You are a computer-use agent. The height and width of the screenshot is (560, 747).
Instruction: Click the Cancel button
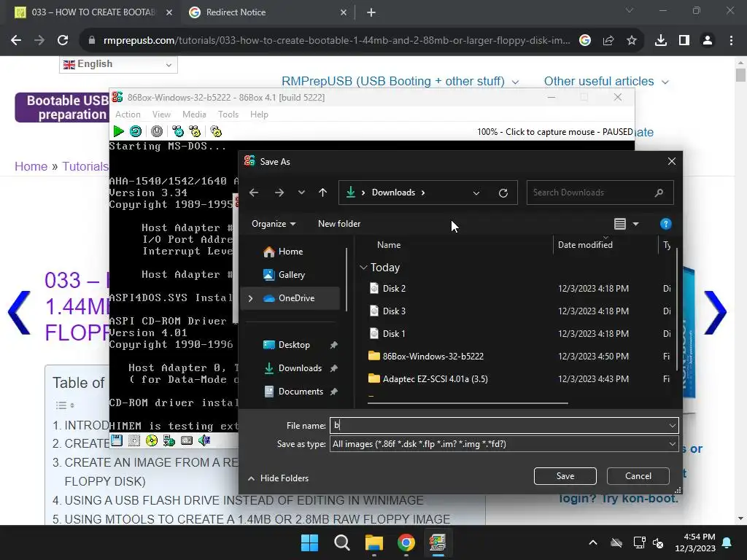(x=638, y=475)
